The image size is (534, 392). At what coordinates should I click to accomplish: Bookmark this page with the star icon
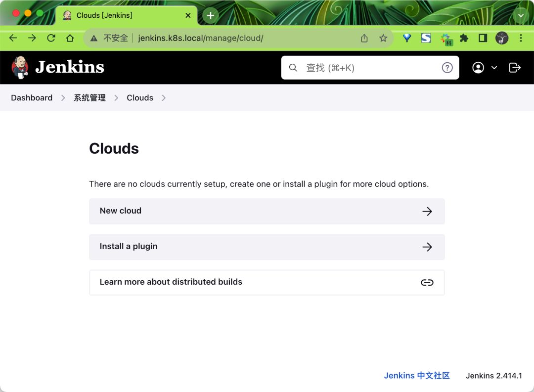383,38
